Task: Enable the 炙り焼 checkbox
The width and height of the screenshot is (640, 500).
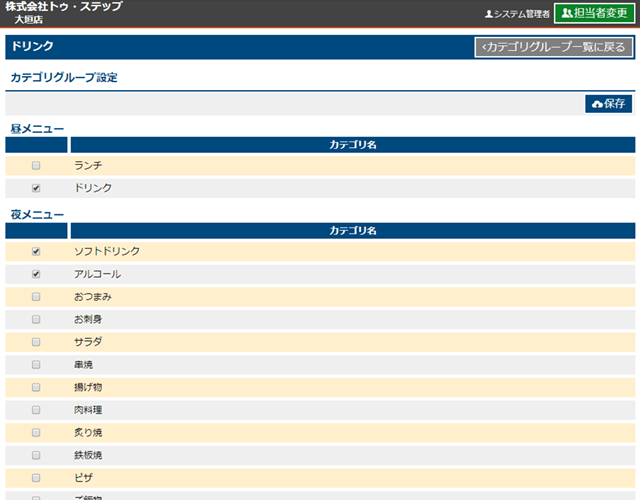Action: [x=37, y=433]
